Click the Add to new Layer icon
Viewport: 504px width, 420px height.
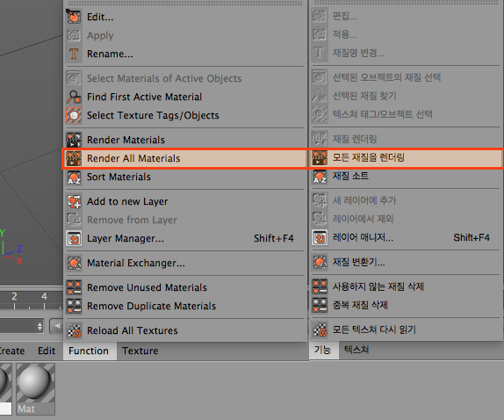pyautogui.click(x=74, y=201)
